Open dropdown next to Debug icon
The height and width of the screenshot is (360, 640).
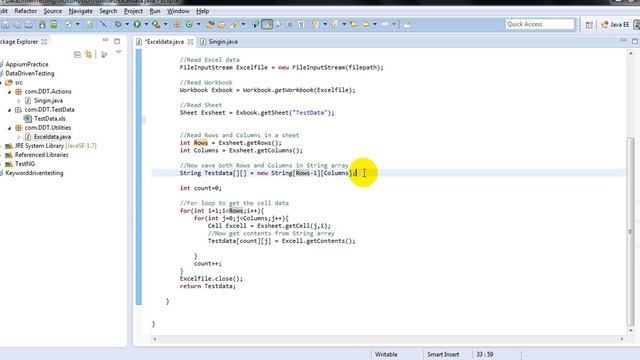point(127,24)
